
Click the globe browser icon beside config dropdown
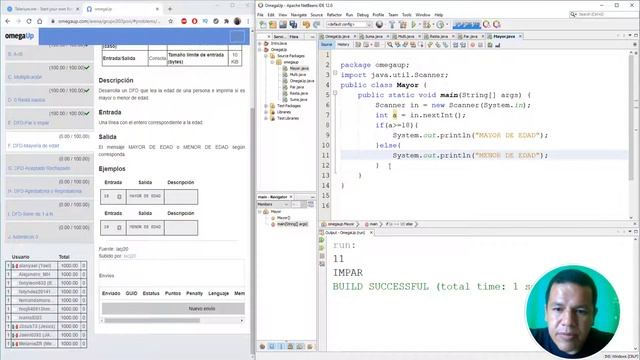[380, 25]
